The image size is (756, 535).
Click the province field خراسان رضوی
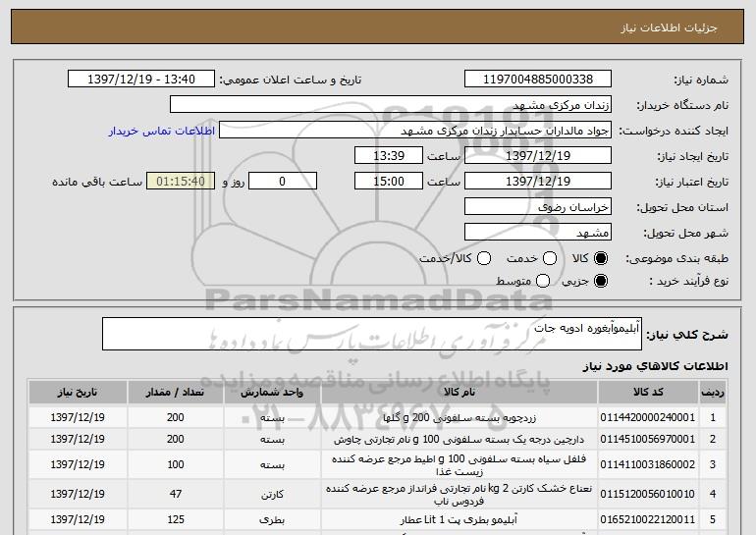[x=538, y=207]
